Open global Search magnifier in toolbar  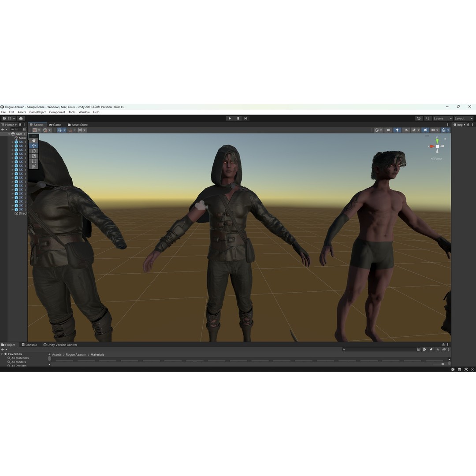click(x=428, y=119)
